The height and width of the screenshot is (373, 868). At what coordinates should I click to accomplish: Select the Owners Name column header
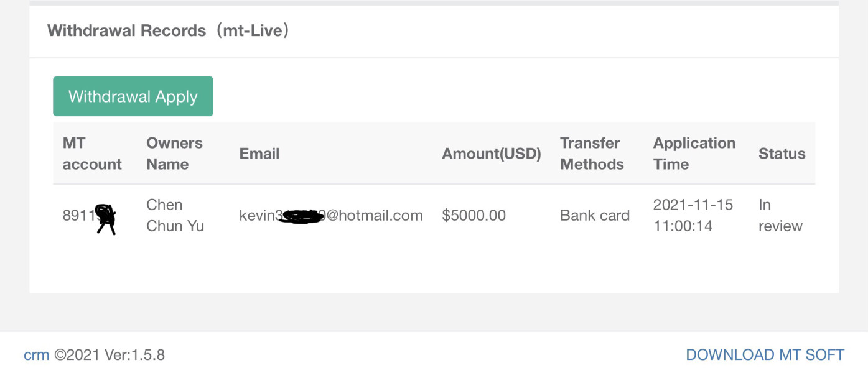coord(174,154)
